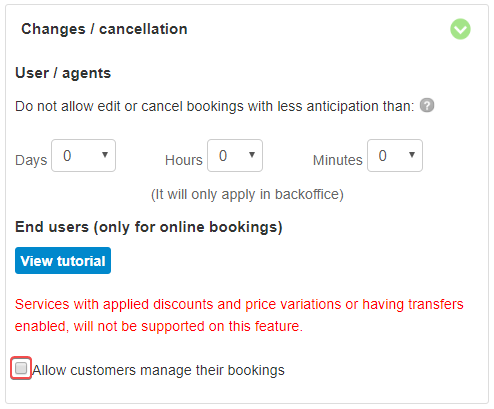Open the Minutes dropdown

click(x=395, y=156)
